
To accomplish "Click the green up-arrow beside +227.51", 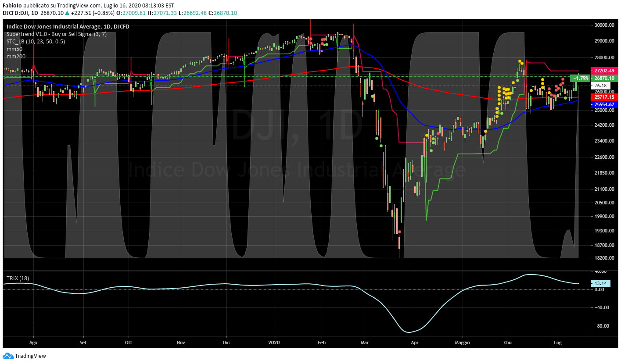I will click(67, 13).
